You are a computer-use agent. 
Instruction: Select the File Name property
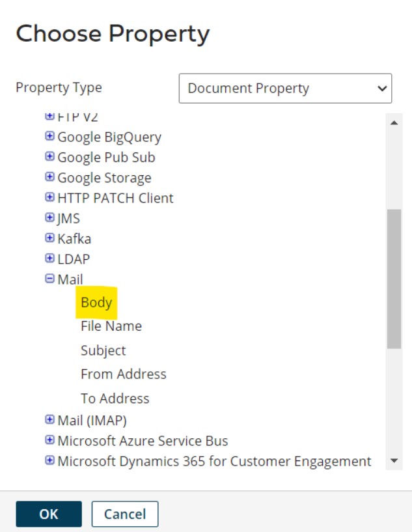111,326
